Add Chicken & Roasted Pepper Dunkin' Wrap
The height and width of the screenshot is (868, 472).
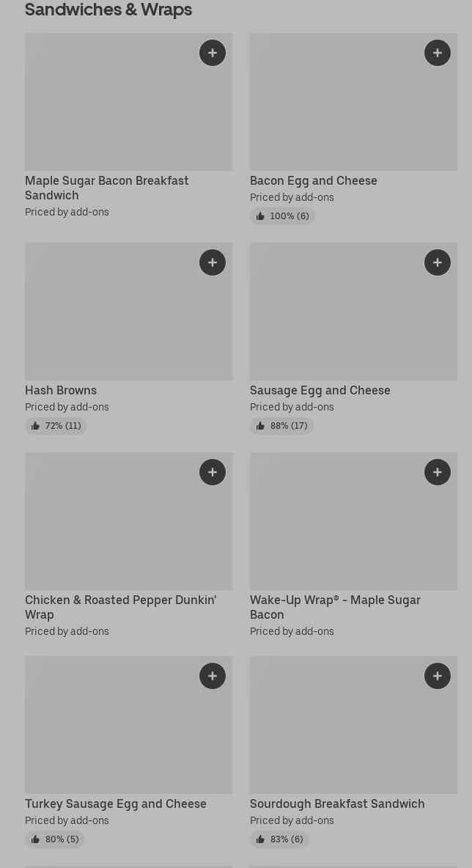213,472
